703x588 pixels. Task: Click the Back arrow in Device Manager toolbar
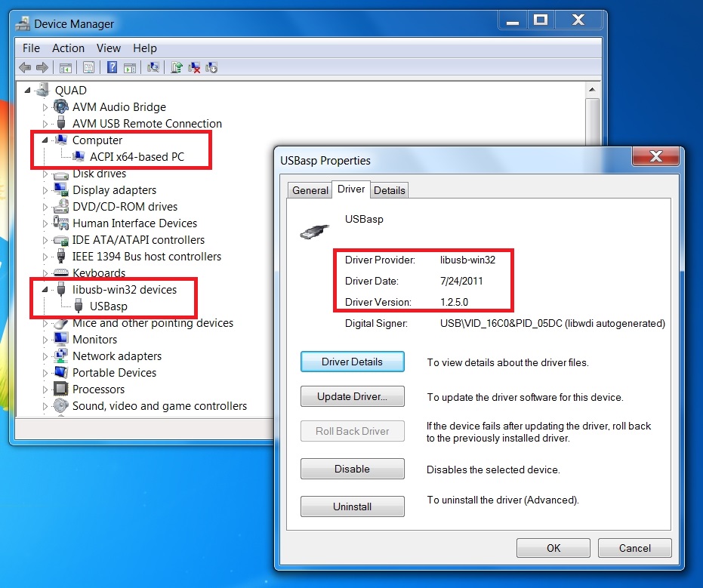tap(25, 68)
